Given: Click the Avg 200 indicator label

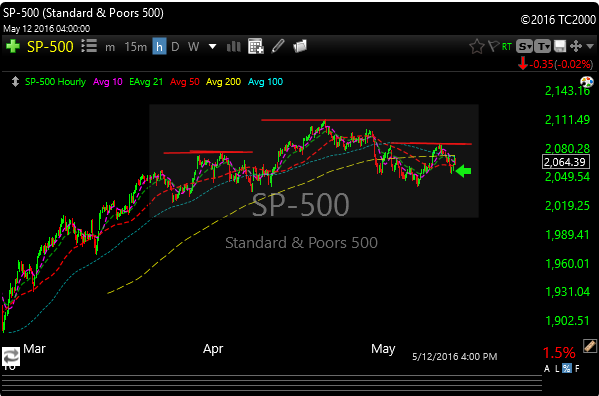Looking at the screenshot, I should [x=223, y=82].
